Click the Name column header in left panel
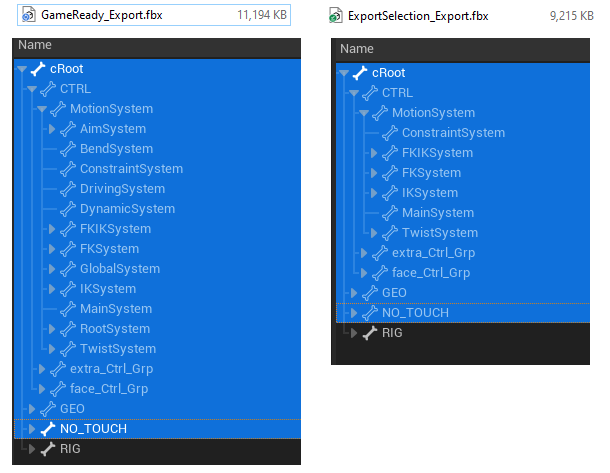 point(35,45)
